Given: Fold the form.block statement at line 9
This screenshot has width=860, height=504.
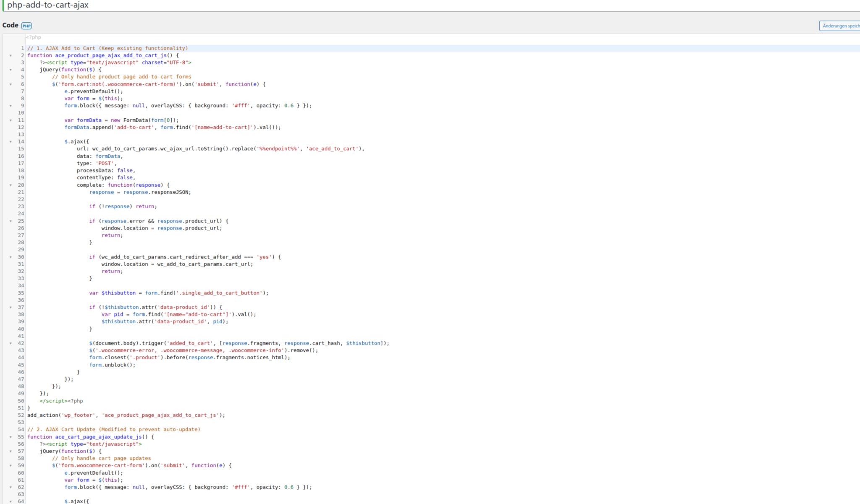Looking at the screenshot, I should tap(10, 106).
